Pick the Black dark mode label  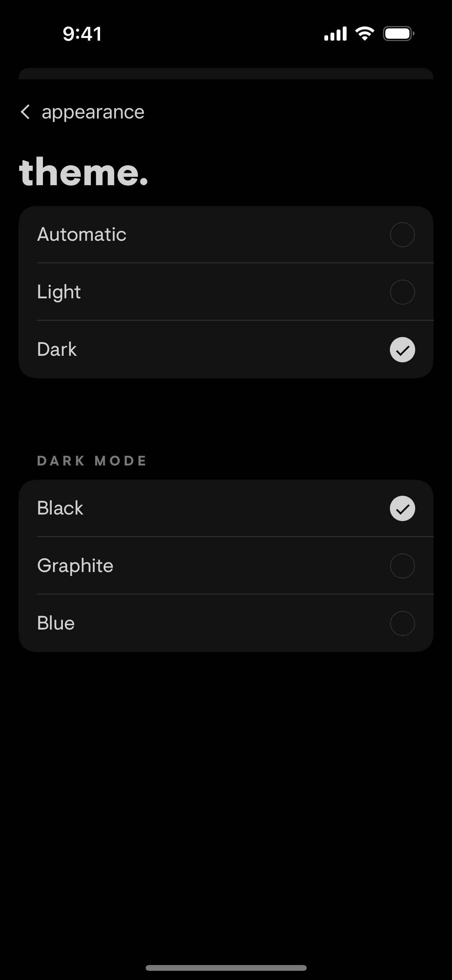pyautogui.click(x=60, y=508)
